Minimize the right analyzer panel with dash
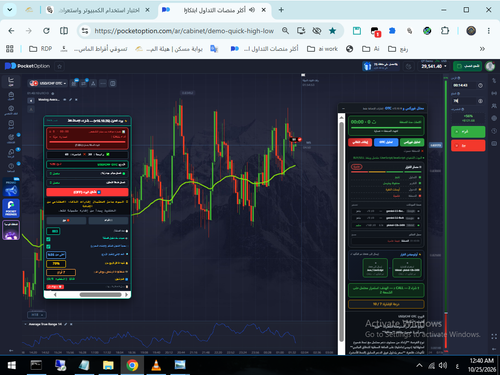 click(x=344, y=108)
